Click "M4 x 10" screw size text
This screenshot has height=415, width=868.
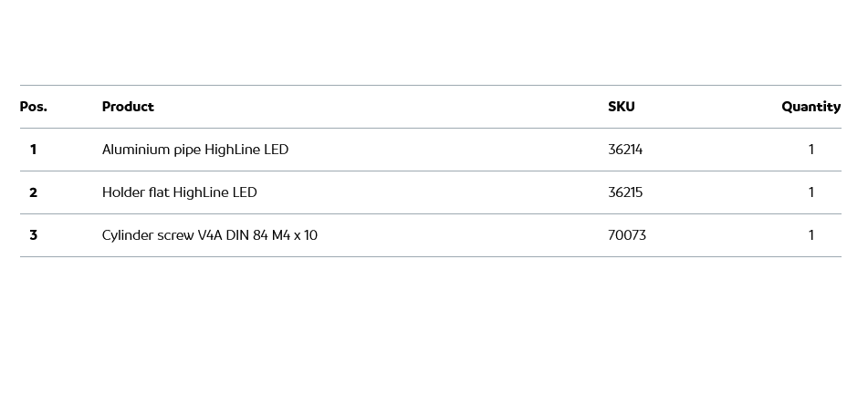[295, 235]
